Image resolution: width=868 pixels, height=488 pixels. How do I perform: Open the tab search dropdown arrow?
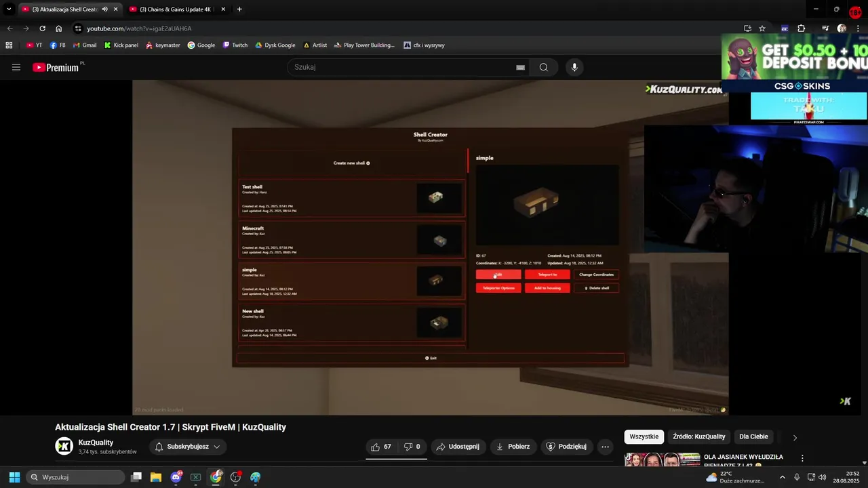point(9,9)
